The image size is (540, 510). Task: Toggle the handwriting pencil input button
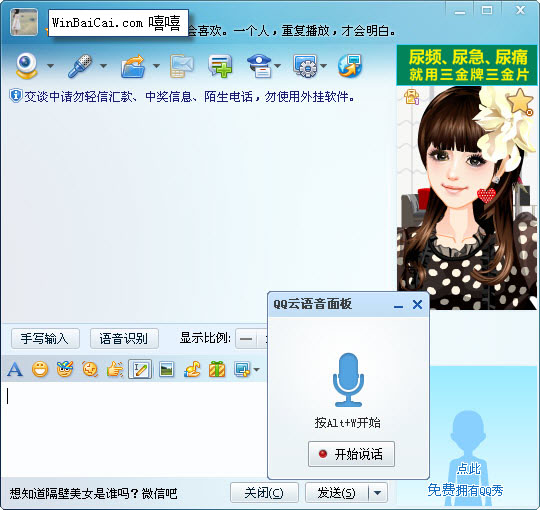pos(140,370)
